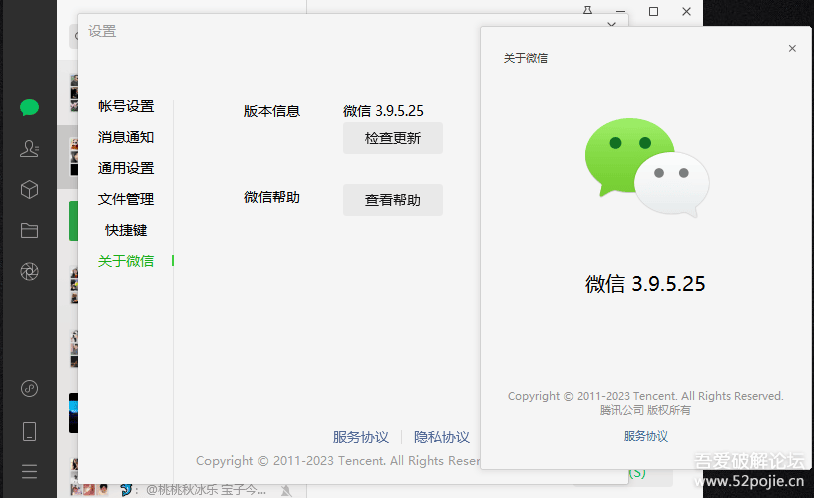
Task: Open 隐私协议 link in settings window
Action: (x=441, y=437)
